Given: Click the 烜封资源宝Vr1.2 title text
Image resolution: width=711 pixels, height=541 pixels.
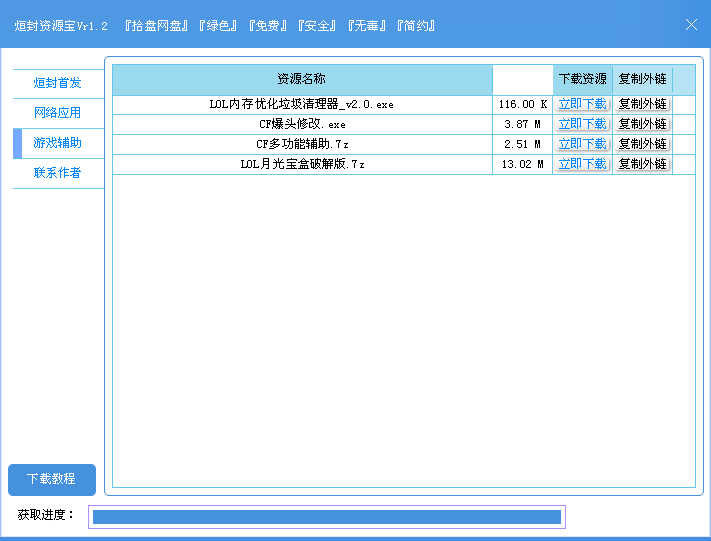Looking at the screenshot, I should (x=61, y=26).
